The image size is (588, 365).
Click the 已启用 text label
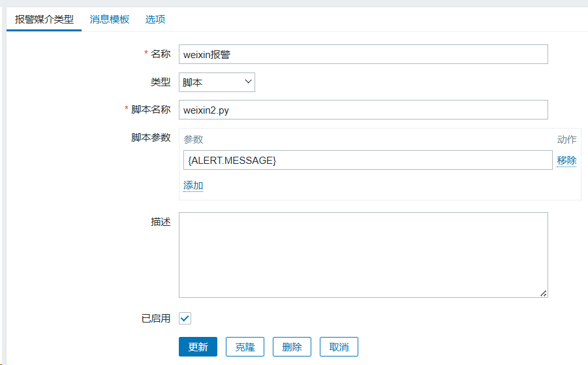pyautogui.click(x=156, y=319)
